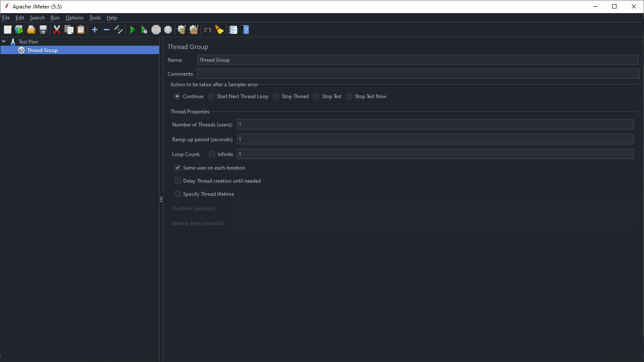Open search with binoculars icon
Screen dimensions: 644x362
pyautogui.click(x=208, y=30)
